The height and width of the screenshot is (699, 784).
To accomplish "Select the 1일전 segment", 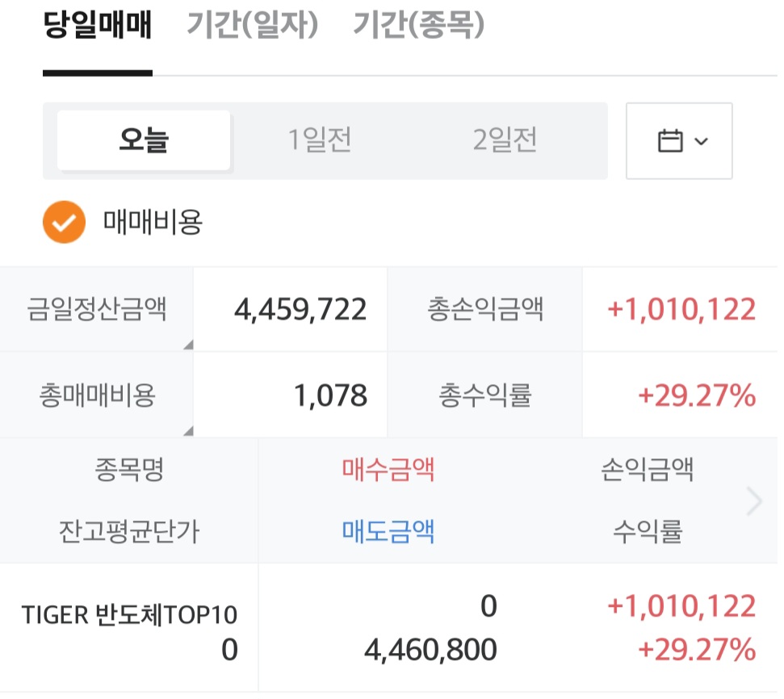I will tap(321, 141).
